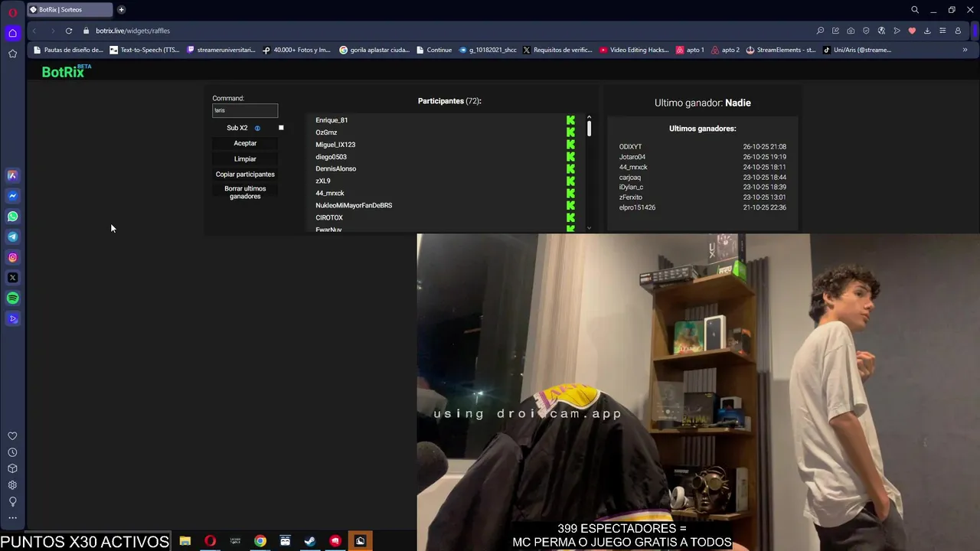Click past winner ODIXYT
Viewport: 980px width, 551px height.
(x=630, y=147)
